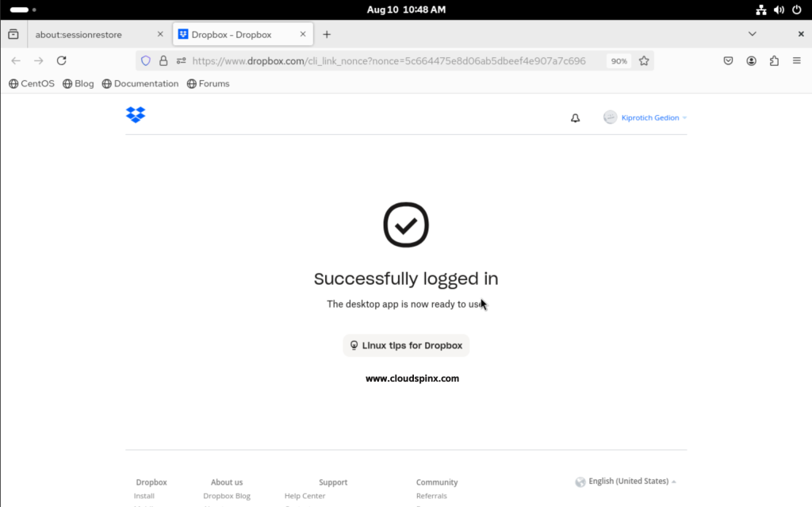This screenshot has height=507, width=812.
Task: Open the Dropbox home via the Dropbox logo
Action: coord(135,115)
